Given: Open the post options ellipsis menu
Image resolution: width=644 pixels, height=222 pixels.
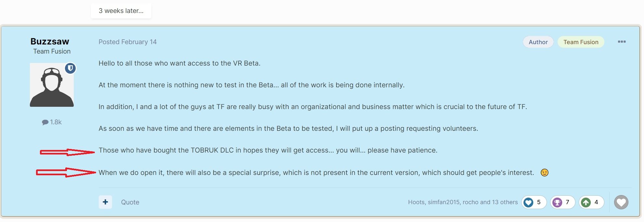Looking at the screenshot, I should point(622,42).
